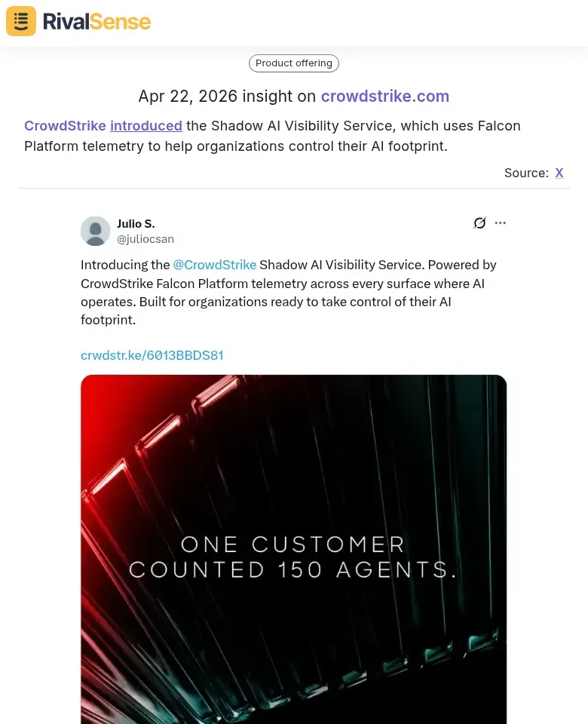588x724 pixels.
Task: Open the more-options menu on the post
Action: 501,222
